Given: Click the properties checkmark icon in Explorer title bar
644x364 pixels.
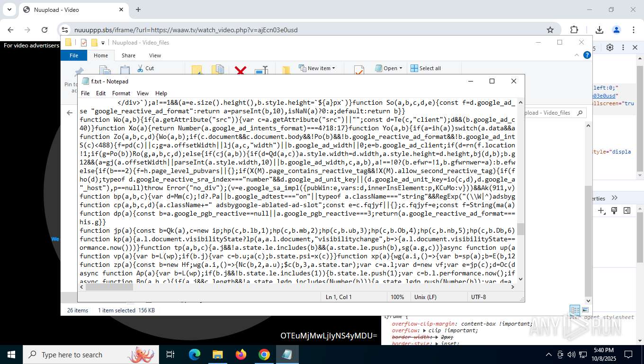Looking at the screenshot, I should [x=84, y=43].
